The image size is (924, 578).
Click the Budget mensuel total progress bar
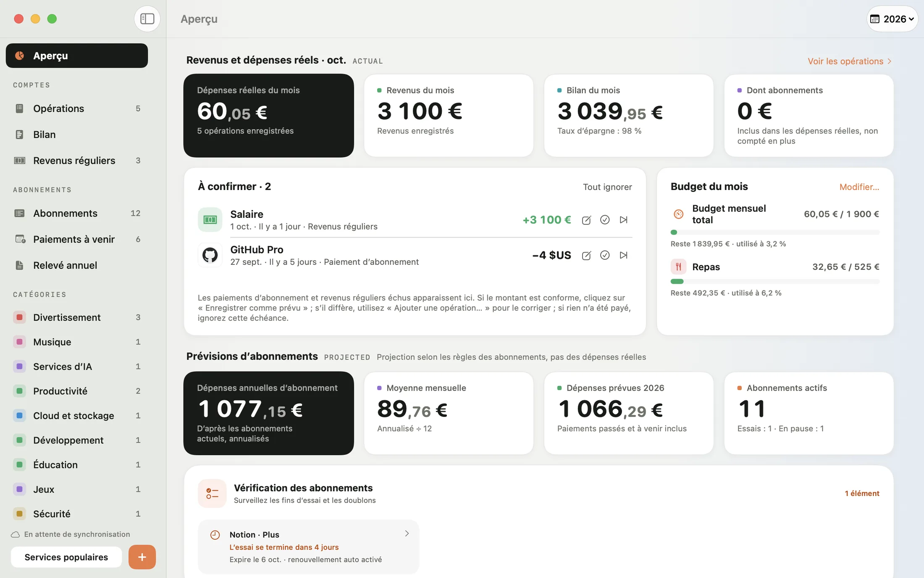[x=775, y=232]
